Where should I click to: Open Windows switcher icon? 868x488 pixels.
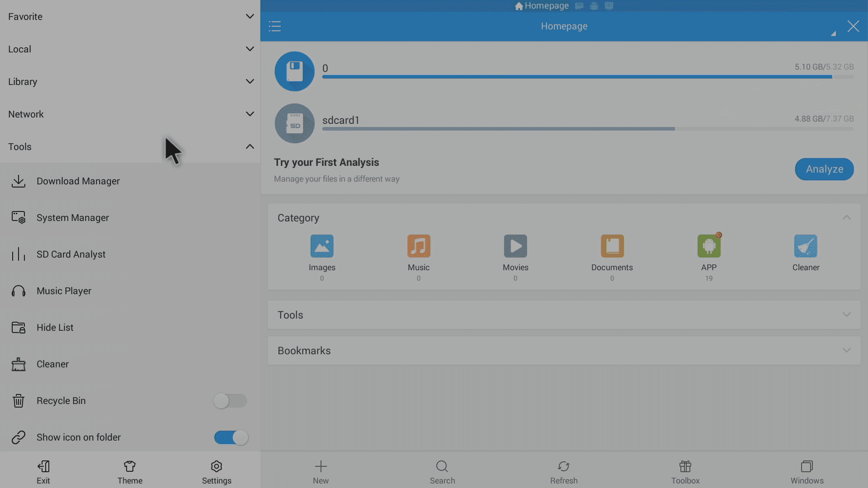[807, 466]
